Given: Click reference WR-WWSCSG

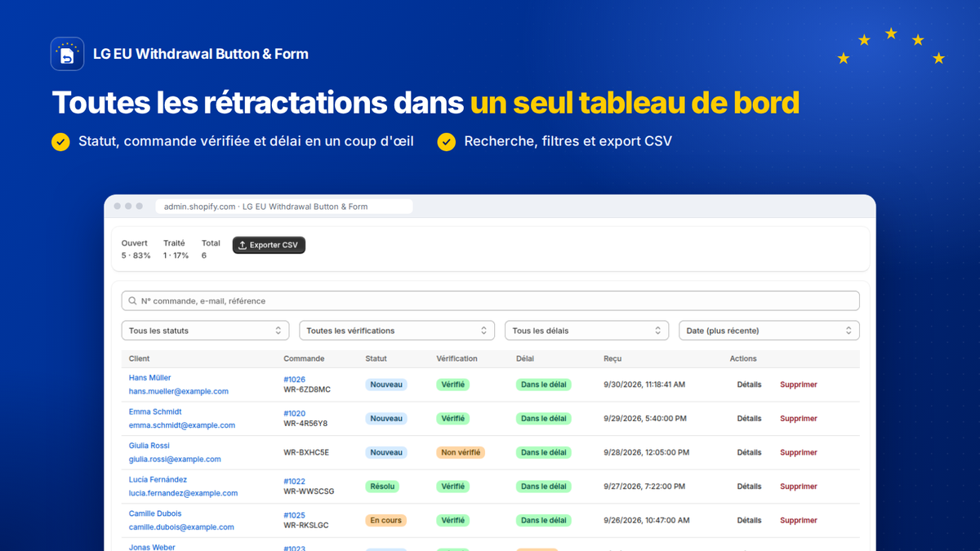Looking at the screenshot, I should (x=309, y=491).
